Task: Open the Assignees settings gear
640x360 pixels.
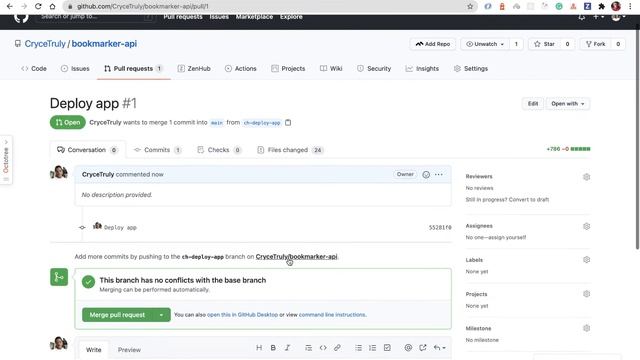Action: click(587, 226)
